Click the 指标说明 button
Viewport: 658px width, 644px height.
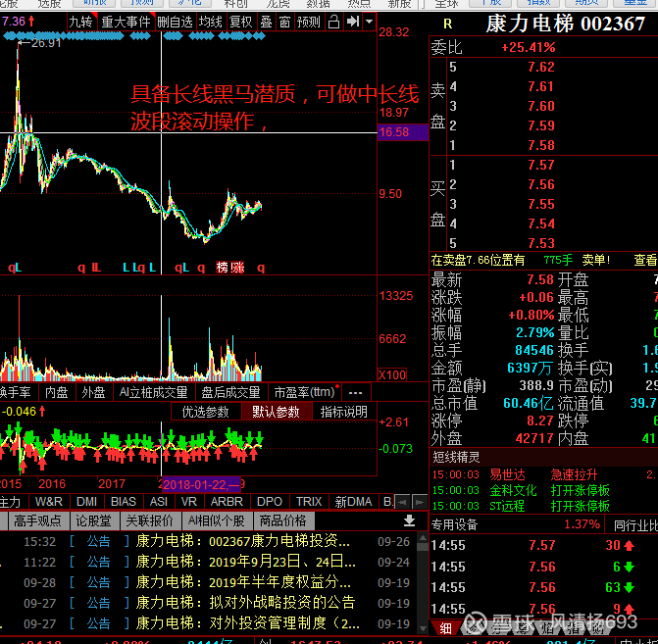tap(343, 412)
